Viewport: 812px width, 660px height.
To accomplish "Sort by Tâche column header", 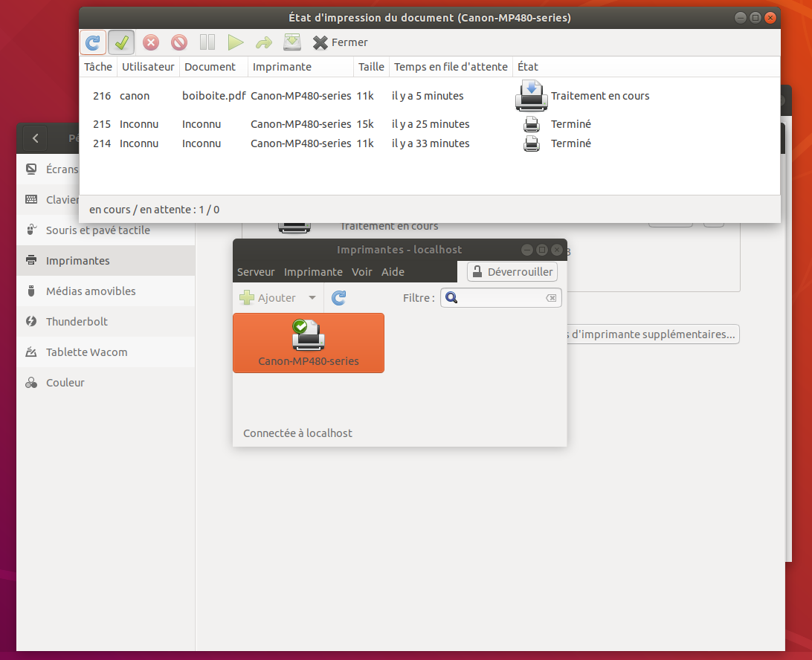I will pyautogui.click(x=98, y=67).
